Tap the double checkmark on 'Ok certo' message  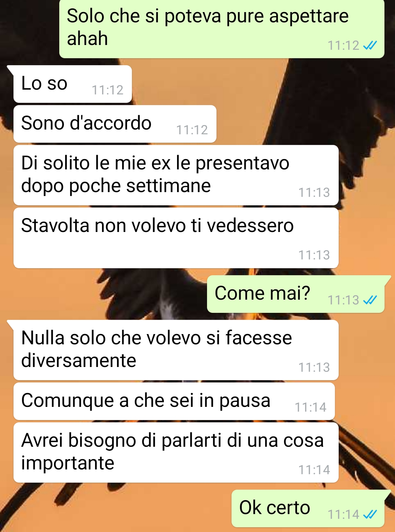tap(370, 514)
